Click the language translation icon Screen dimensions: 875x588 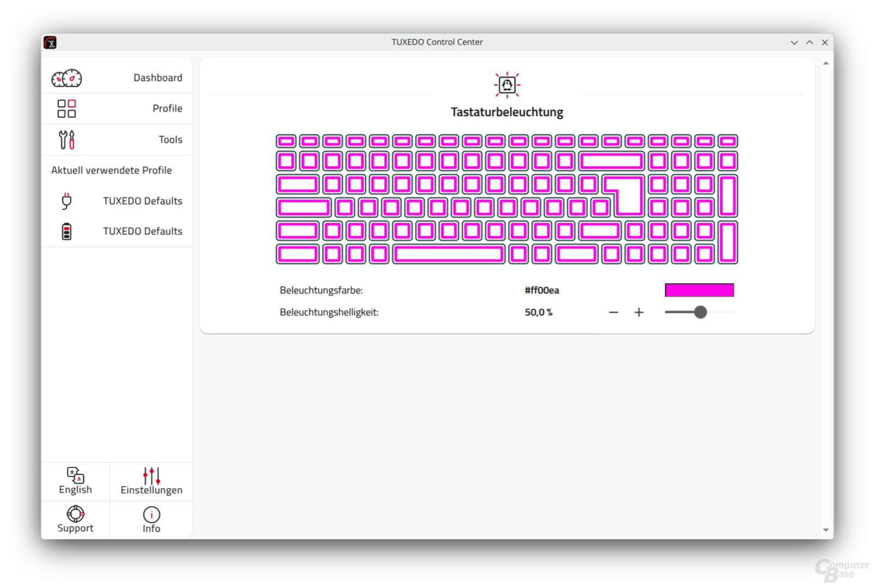point(75,475)
